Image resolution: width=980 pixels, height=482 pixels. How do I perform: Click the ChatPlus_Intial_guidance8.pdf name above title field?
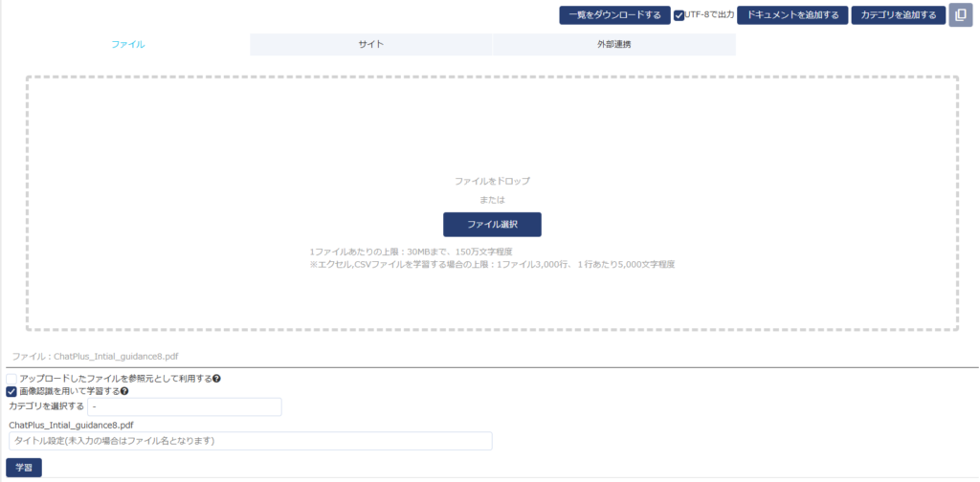[x=71, y=425]
